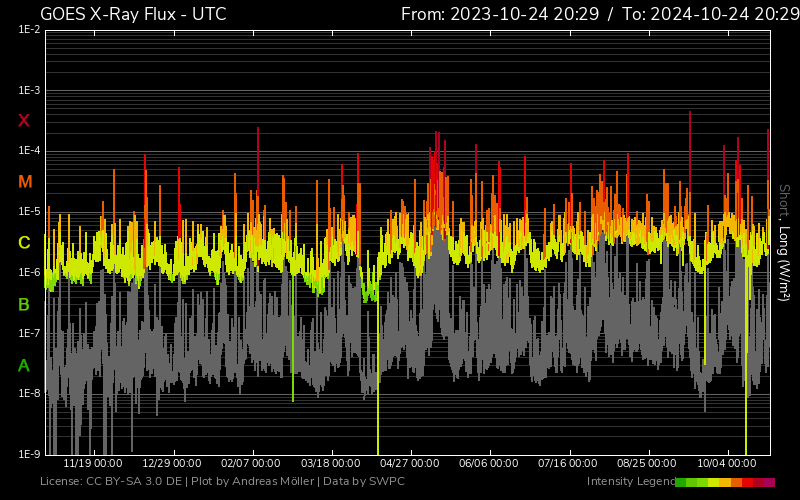The image size is (800, 500).
Task: Click the red X flare class label
Action: pos(24,121)
